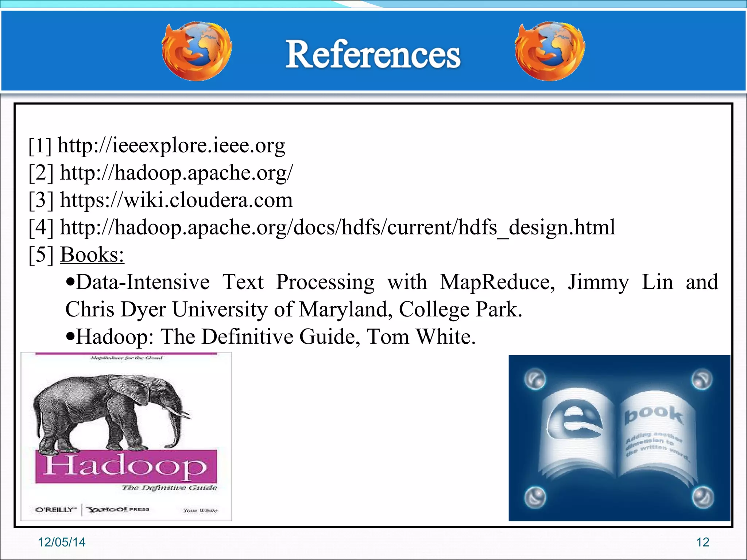
Task: Click the pink Hadoop title banner
Action: pos(126,467)
